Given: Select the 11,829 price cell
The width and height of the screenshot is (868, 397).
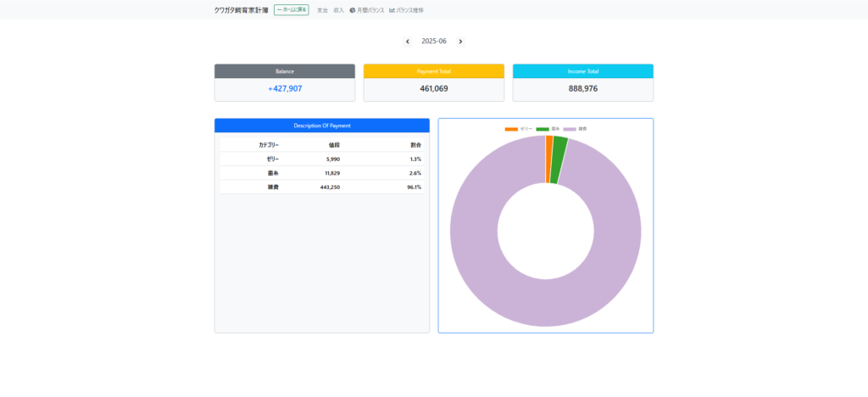Looking at the screenshot, I should click(x=312, y=173).
